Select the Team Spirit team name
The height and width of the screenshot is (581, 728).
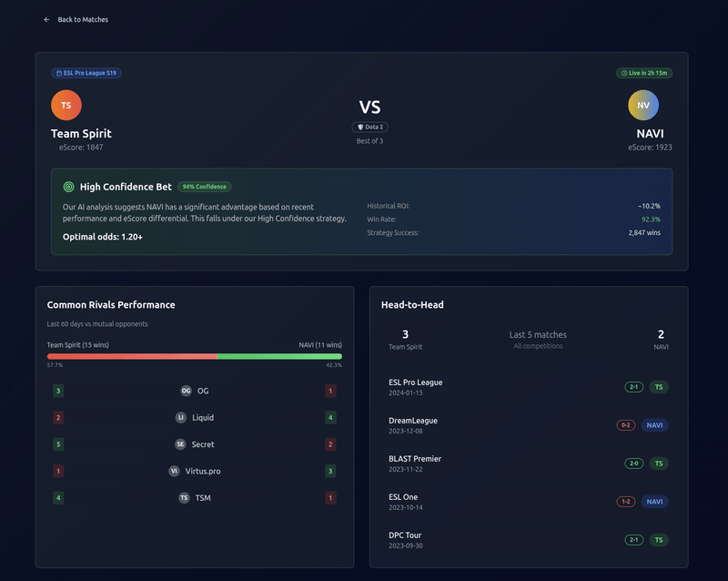(x=81, y=134)
